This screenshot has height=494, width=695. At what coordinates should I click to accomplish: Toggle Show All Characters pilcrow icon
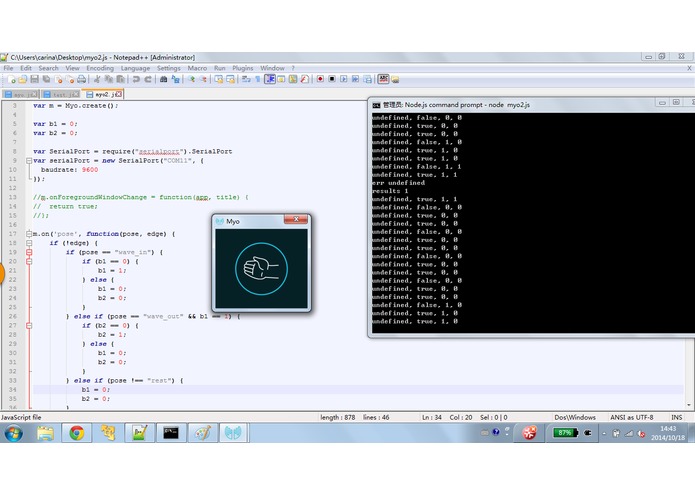coord(258,79)
